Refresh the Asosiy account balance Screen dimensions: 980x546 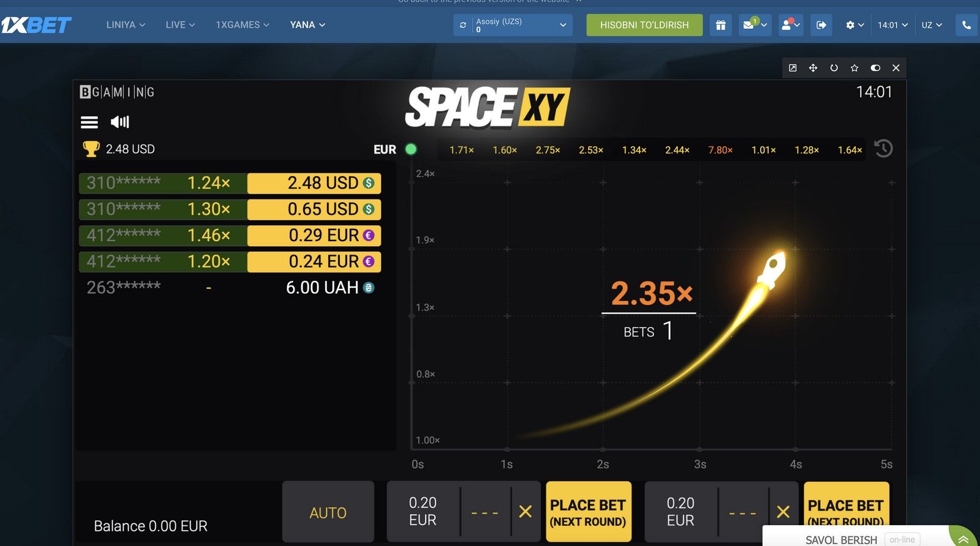tap(463, 25)
